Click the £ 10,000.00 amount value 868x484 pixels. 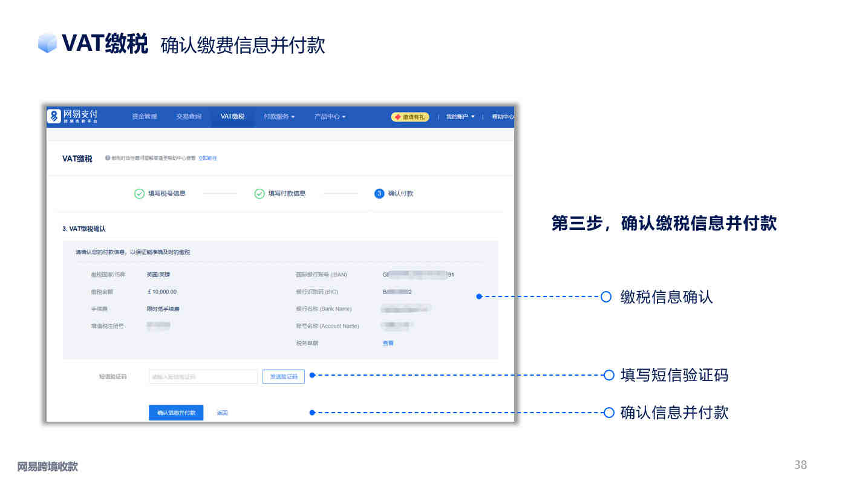coord(162,292)
